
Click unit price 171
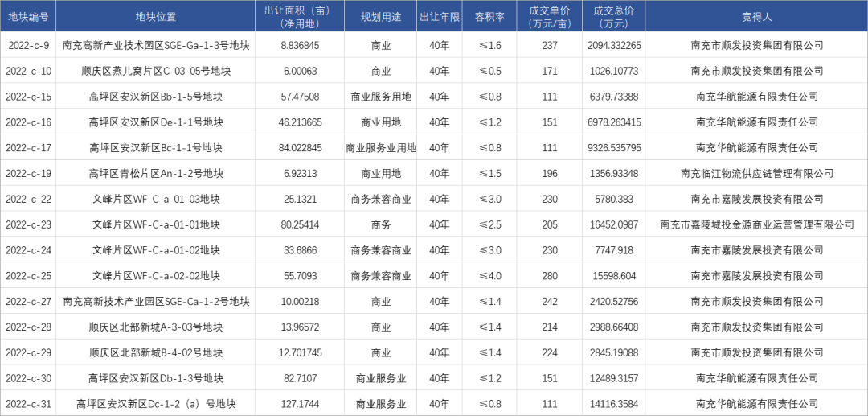pyautogui.click(x=549, y=71)
